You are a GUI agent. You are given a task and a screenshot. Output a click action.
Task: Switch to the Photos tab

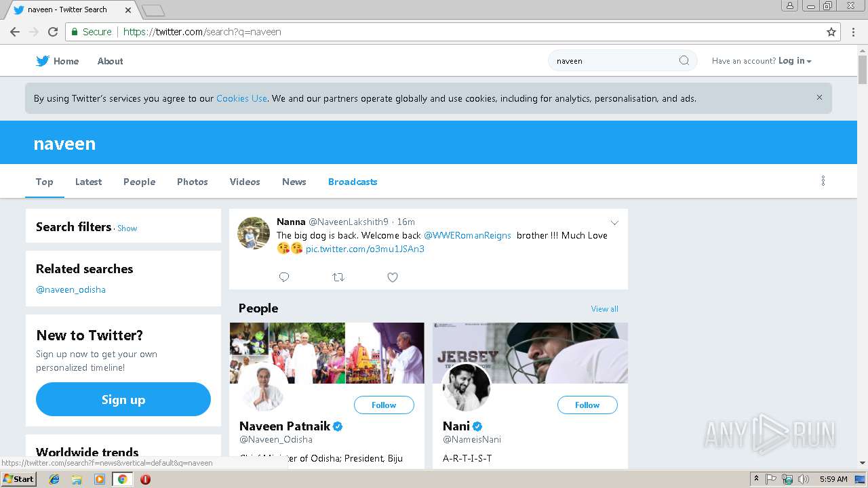[x=193, y=182]
